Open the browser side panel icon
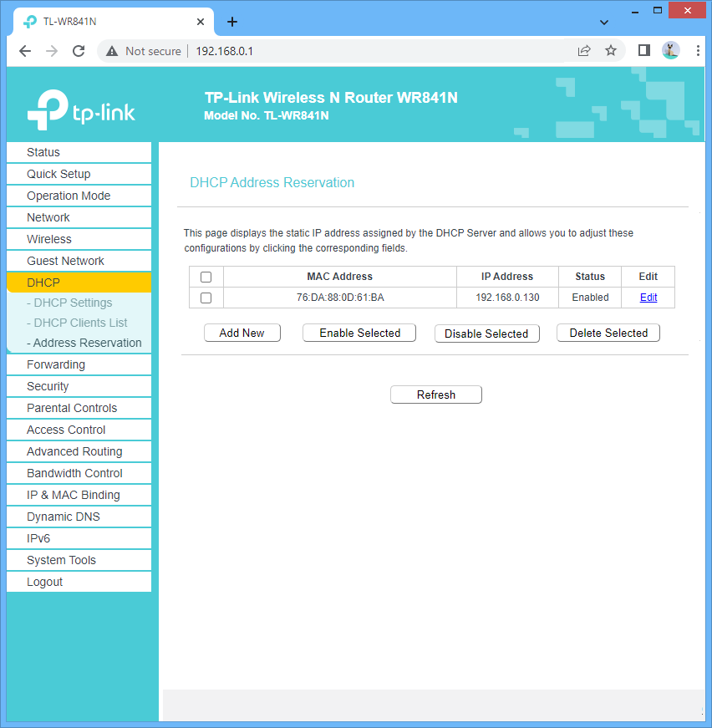 (643, 50)
